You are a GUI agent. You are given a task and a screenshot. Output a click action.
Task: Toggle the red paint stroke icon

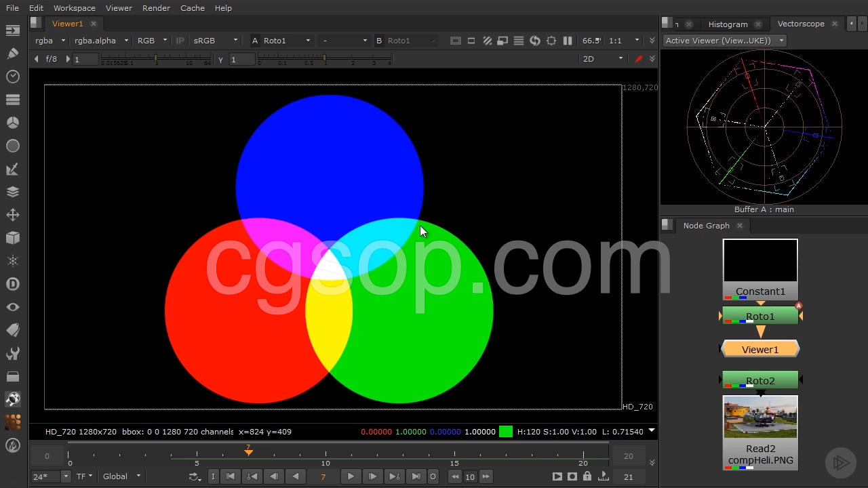point(638,59)
